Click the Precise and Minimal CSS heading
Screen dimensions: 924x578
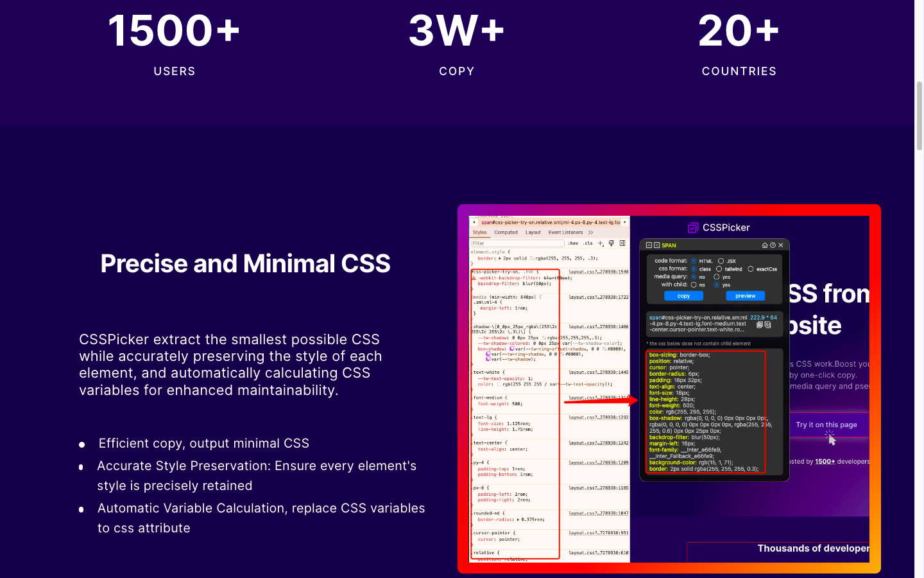245,263
